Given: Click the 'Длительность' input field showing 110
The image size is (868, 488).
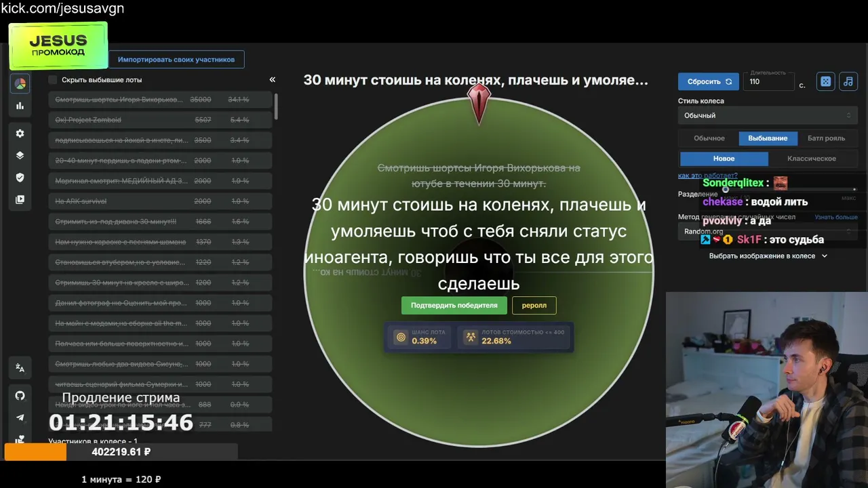Looking at the screenshot, I should point(768,81).
